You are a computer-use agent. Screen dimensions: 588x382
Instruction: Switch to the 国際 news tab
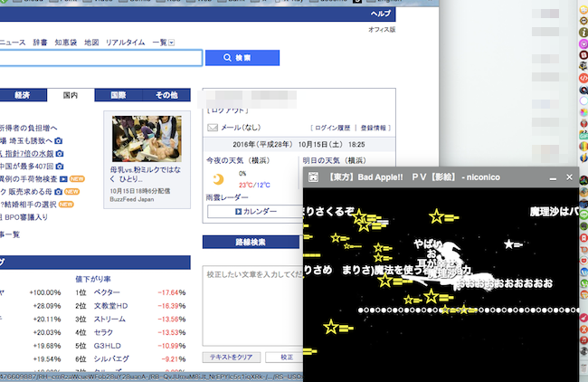click(119, 95)
